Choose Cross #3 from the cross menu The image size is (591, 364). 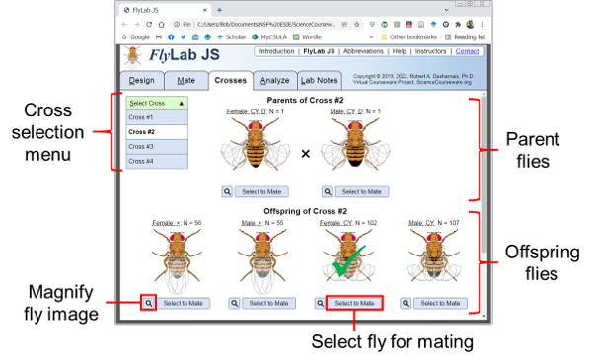157,147
